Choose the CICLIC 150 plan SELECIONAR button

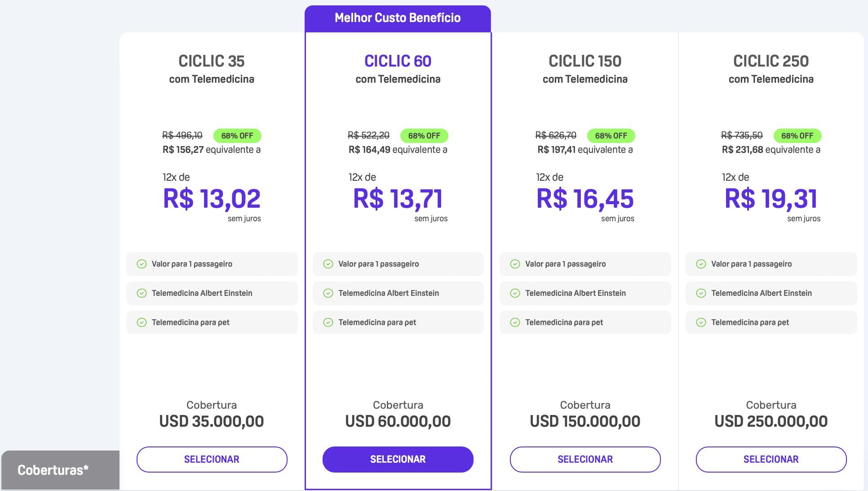click(585, 459)
